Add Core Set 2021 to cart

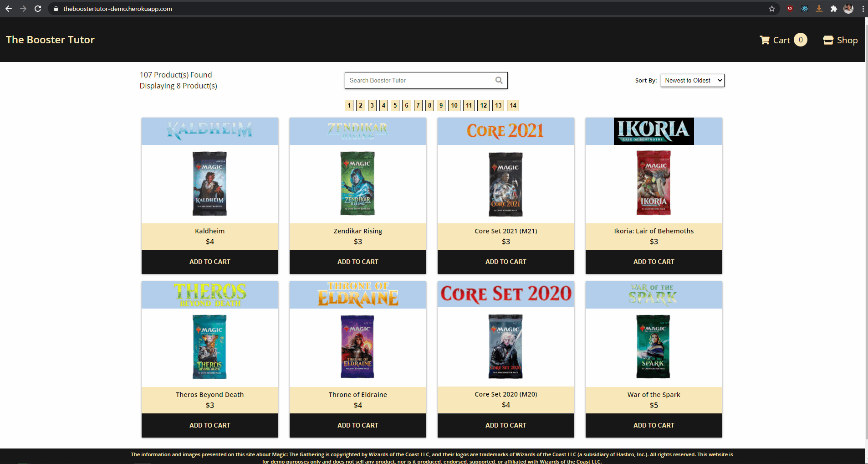(506, 262)
